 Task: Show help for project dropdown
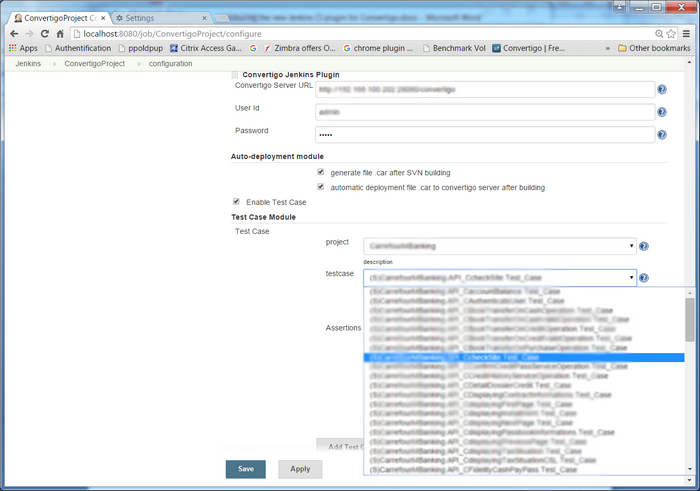[644, 246]
